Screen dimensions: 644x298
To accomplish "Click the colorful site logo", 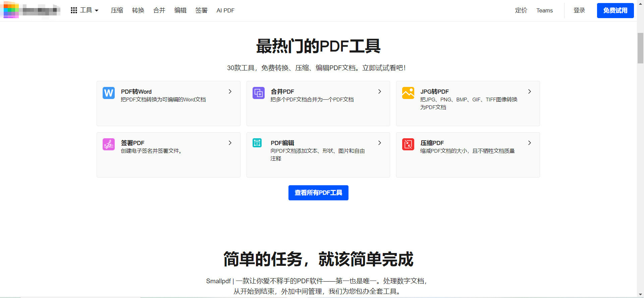I will [11, 10].
